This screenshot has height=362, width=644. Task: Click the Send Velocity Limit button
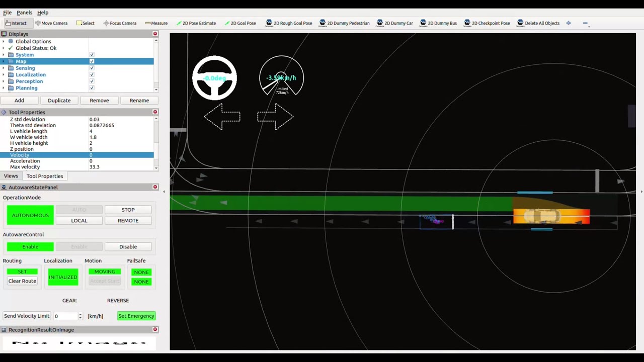pyautogui.click(x=27, y=316)
